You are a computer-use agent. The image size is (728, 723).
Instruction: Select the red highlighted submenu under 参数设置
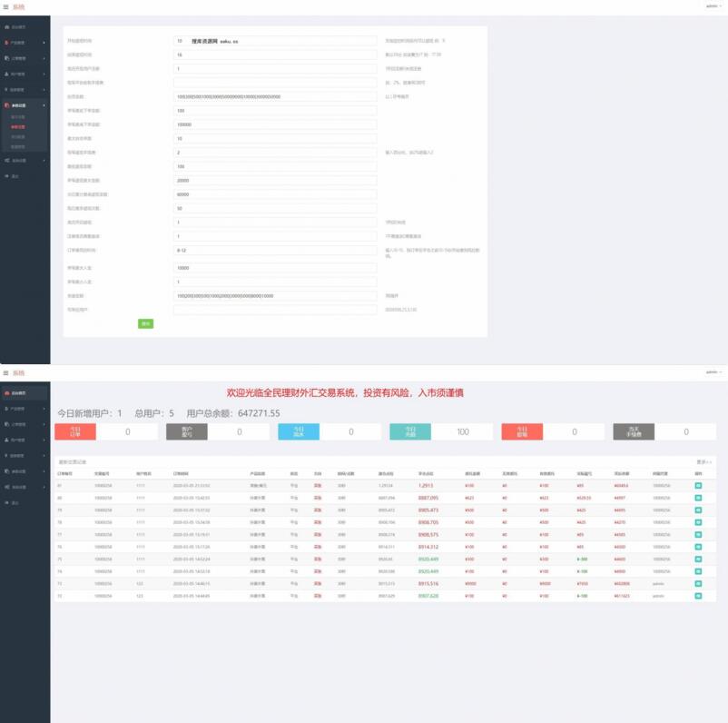click(x=18, y=127)
